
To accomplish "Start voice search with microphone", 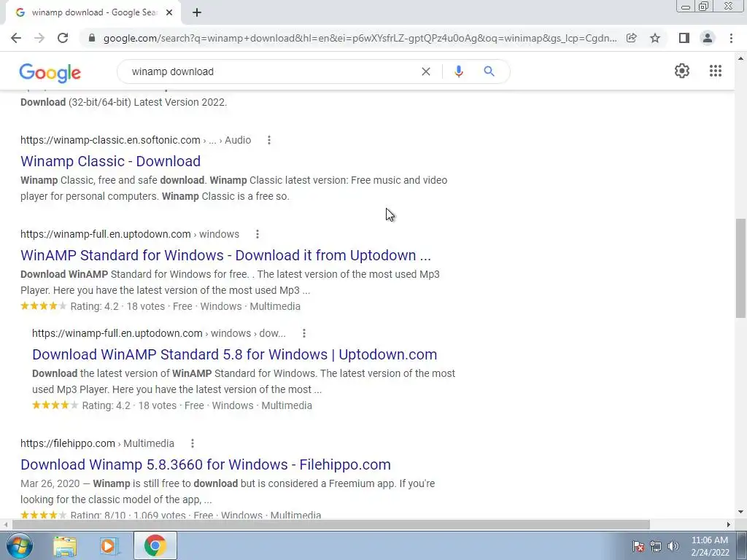I will tap(459, 71).
